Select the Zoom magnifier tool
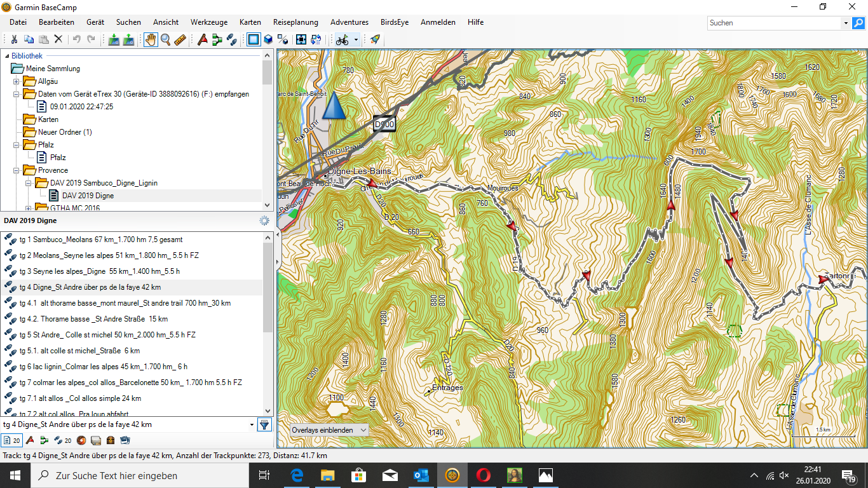 click(165, 39)
